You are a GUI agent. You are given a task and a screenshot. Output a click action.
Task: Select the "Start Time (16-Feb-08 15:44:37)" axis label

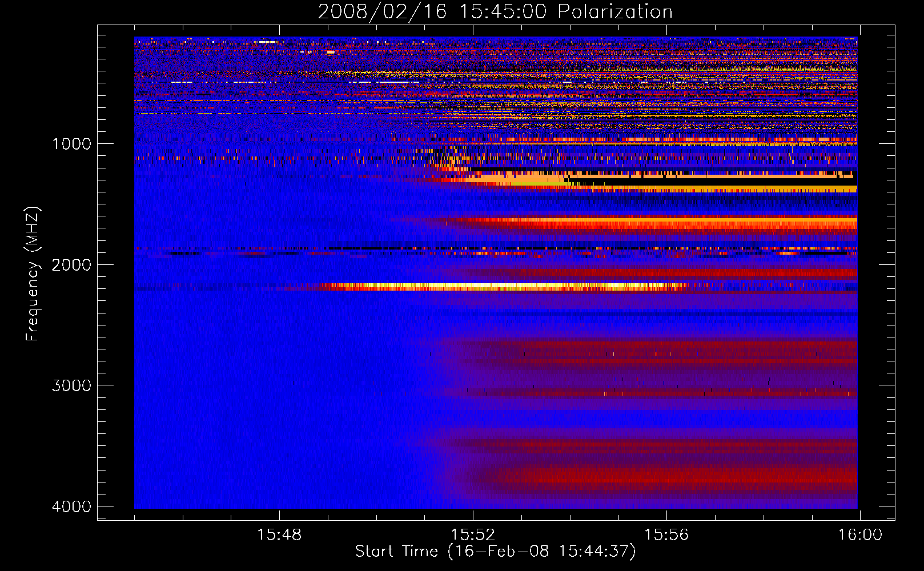(495, 552)
